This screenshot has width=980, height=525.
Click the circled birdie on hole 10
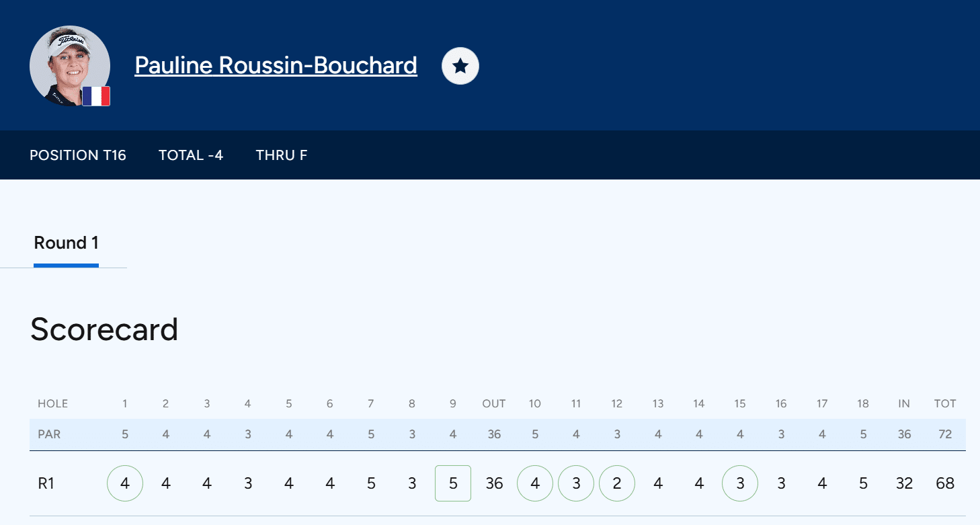click(x=535, y=483)
